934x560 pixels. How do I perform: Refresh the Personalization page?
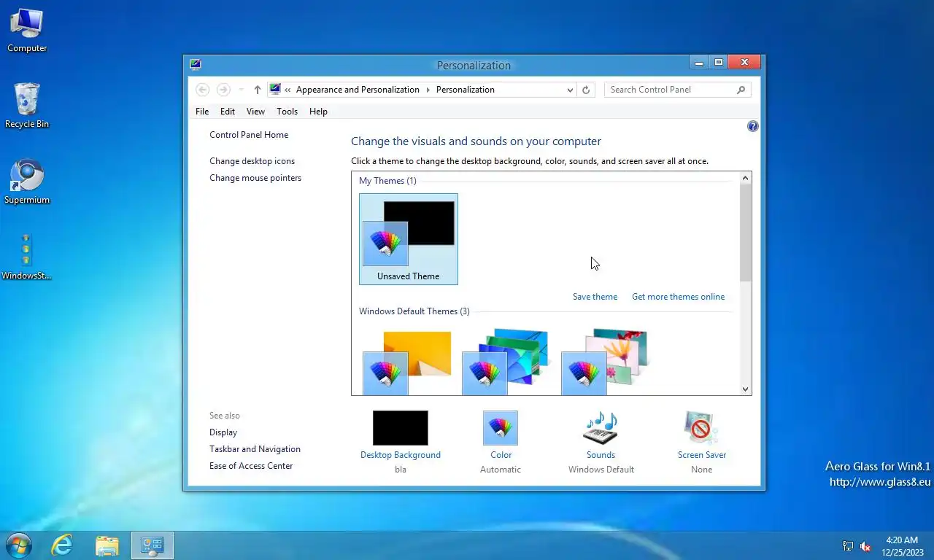[x=585, y=90]
